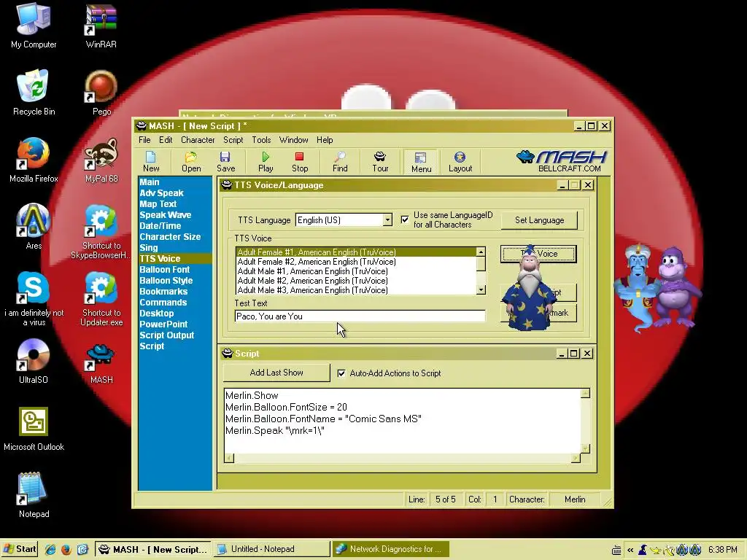Toggle Use same LanguageID for all Characters
This screenshot has height=560, width=747.
click(x=404, y=219)
